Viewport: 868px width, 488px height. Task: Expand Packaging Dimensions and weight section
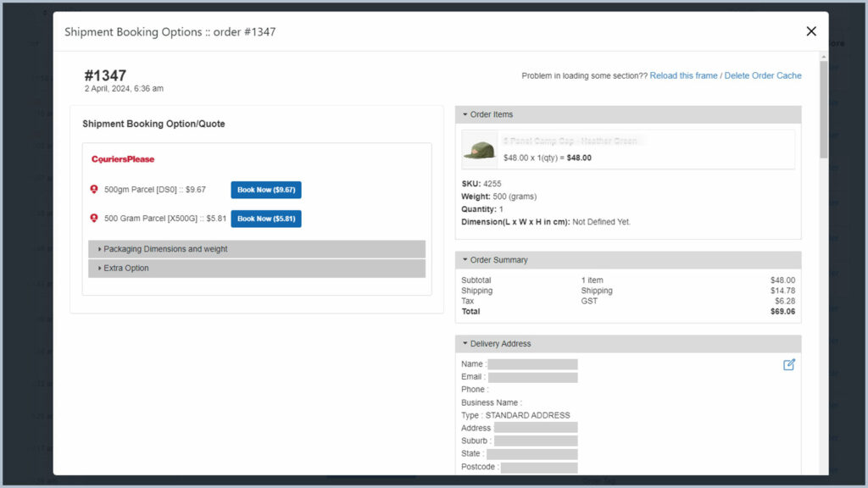(x=256, y=249)
